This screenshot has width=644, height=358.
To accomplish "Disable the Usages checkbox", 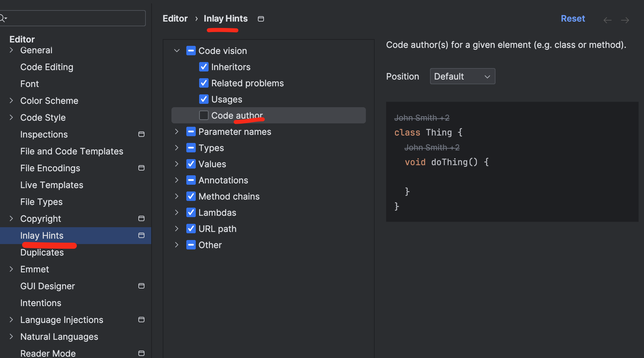I will pos(204,99).
